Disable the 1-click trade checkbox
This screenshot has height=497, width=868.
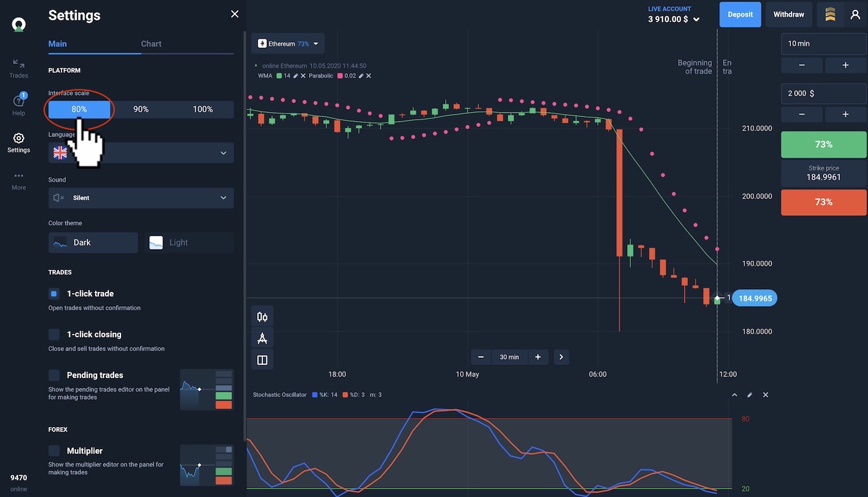(54, 294)
